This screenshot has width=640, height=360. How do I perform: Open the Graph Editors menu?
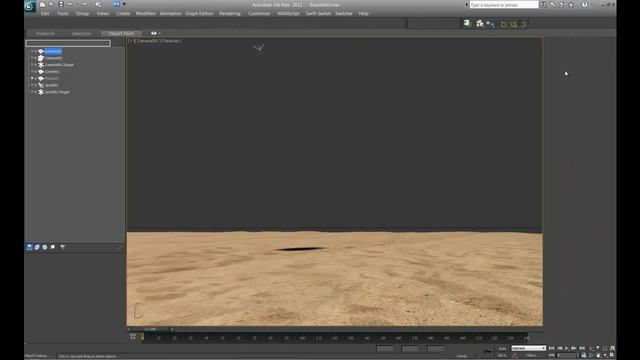[199, 13]
